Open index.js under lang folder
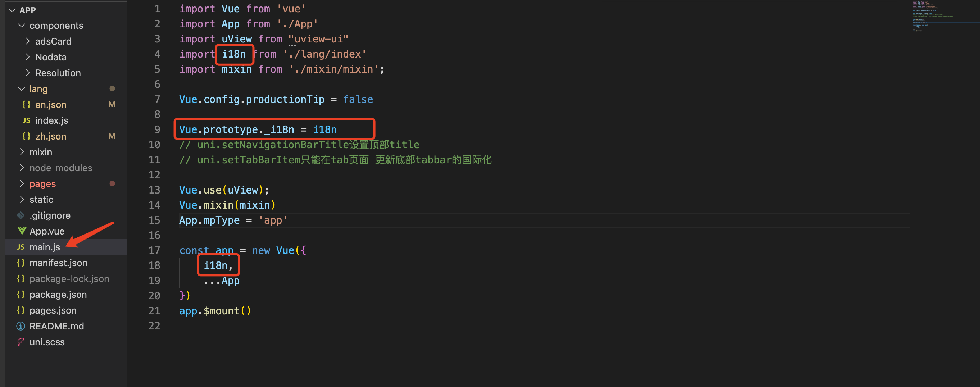The image size is (980, 387). [52, 120]
